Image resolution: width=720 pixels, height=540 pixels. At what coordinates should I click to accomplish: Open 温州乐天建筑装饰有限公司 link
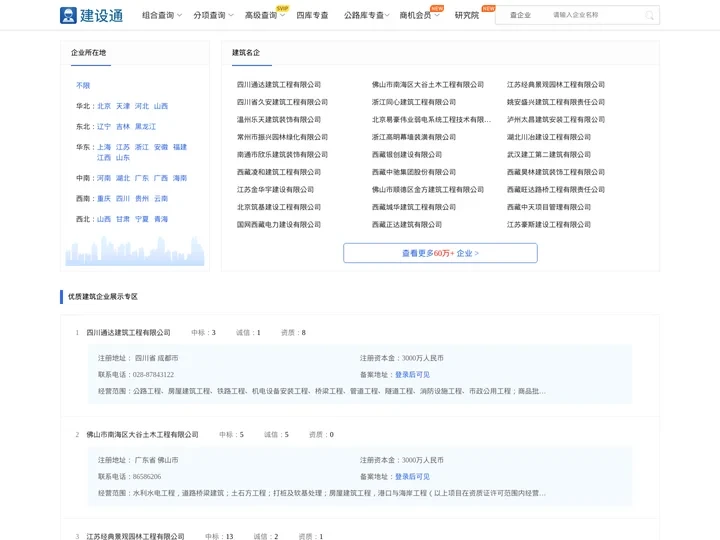279,119
